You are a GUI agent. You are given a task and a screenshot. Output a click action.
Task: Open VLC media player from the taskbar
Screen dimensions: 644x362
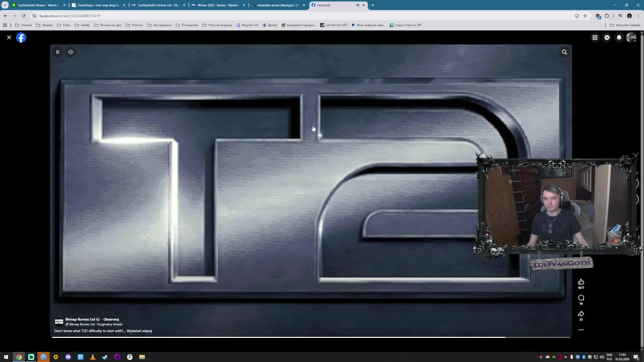pos(93,357)
